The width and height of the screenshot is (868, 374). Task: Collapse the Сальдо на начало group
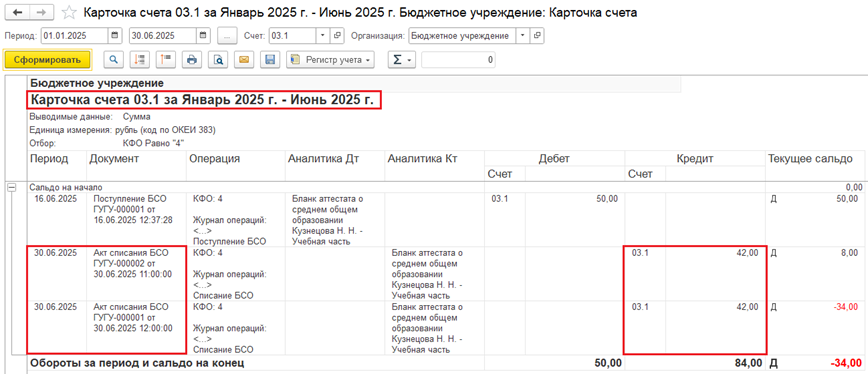11,188
